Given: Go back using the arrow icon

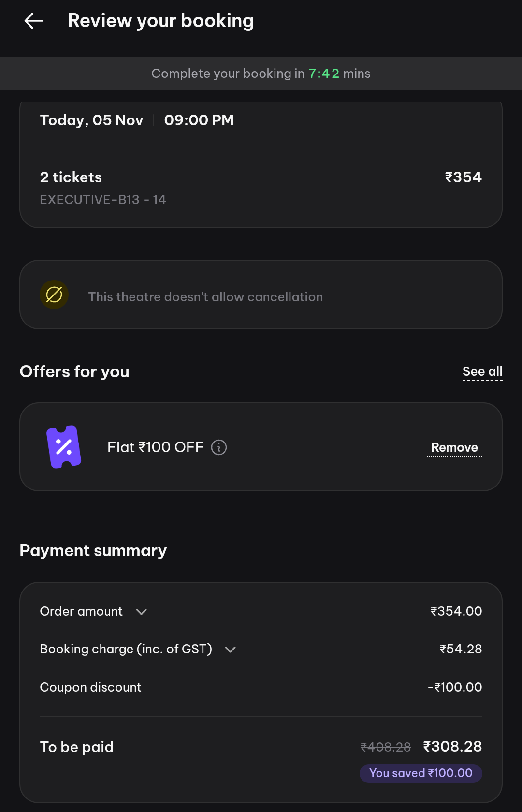Looking at the screenshot, I should [x=34, y=21].
